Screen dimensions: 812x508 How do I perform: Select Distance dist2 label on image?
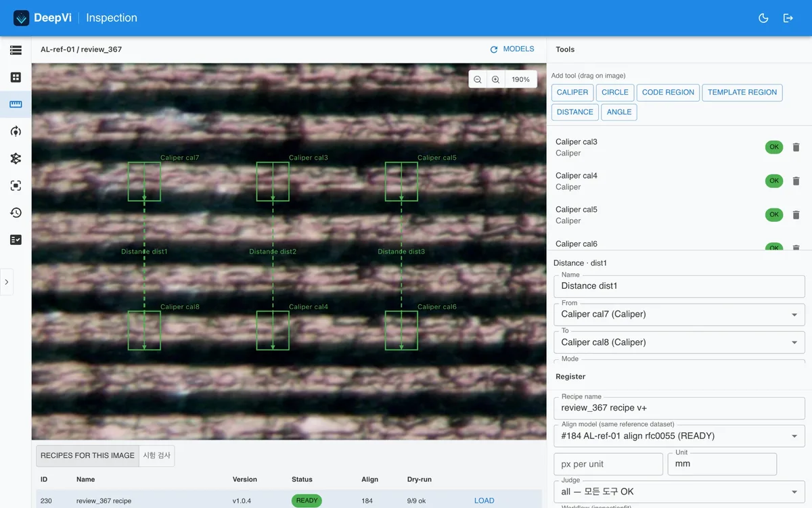click(x=273, y=252)
